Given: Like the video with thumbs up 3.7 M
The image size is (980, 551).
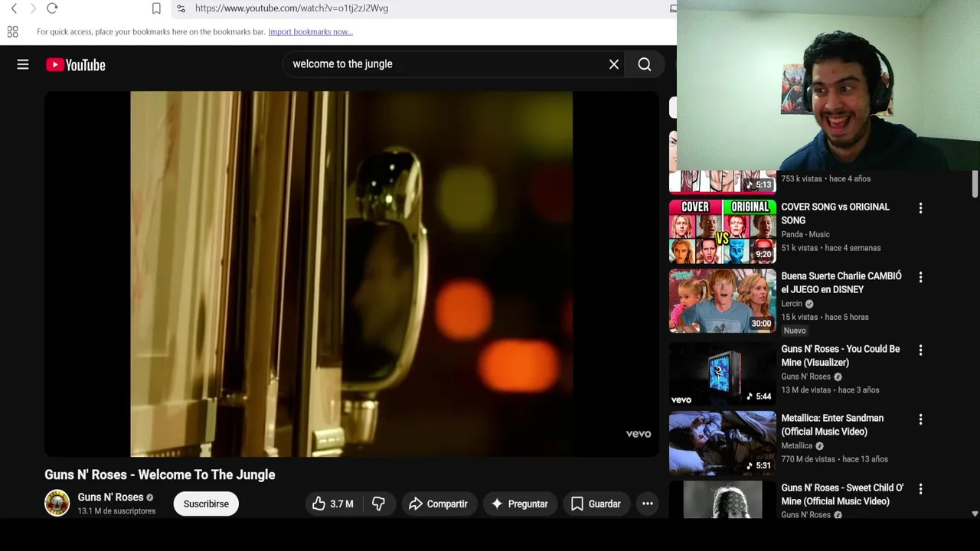Looking at the screenshot, I should (x=332, y=504).
